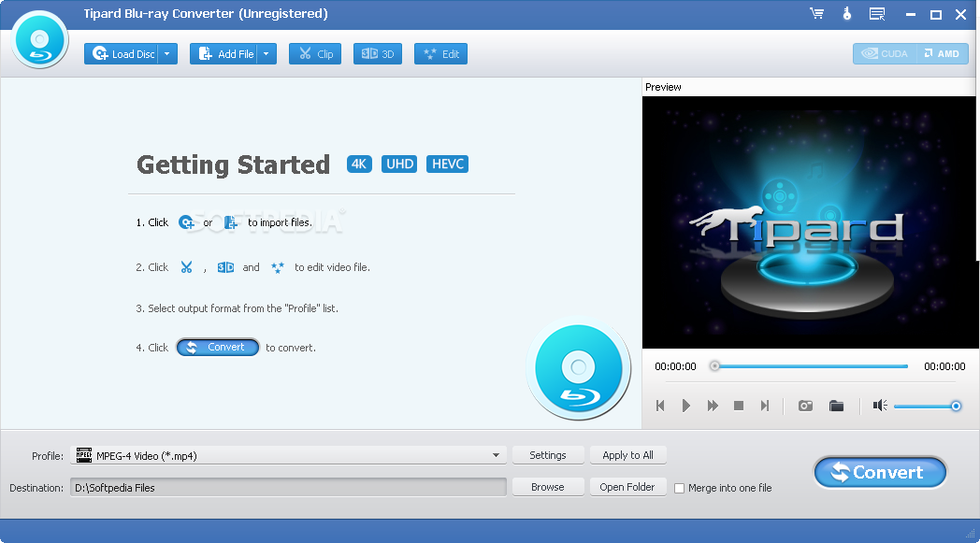Mute the preview volume speaker icon
The width and height of the screenshot is (980, 543).
tap(880, 407)
